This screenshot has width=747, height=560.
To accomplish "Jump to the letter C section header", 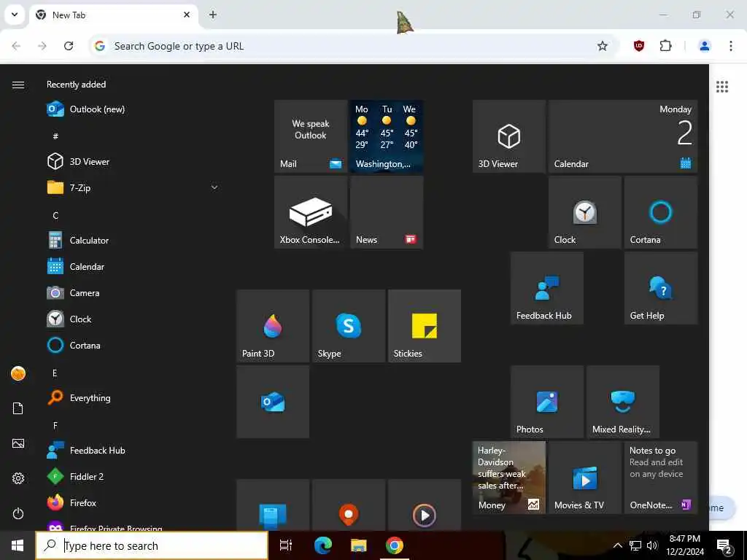I will point(55,215).
